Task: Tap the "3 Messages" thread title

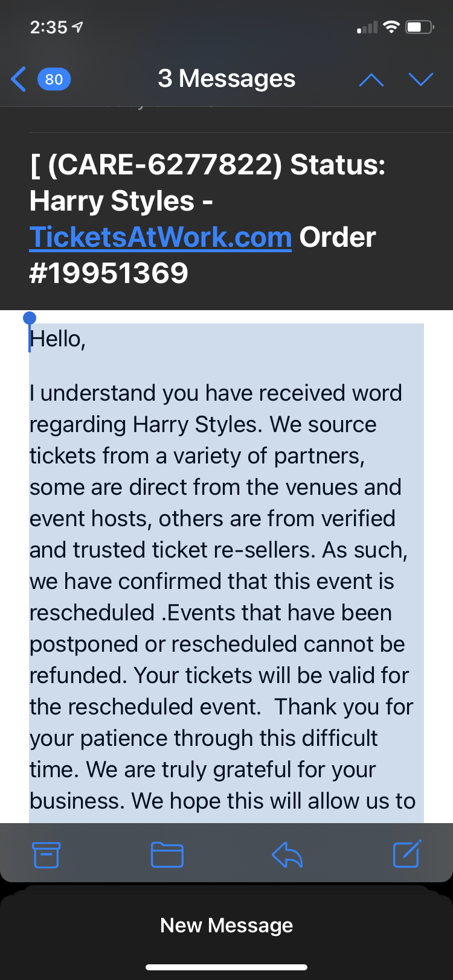Action: pyautogui.click(x=226, y=78)
